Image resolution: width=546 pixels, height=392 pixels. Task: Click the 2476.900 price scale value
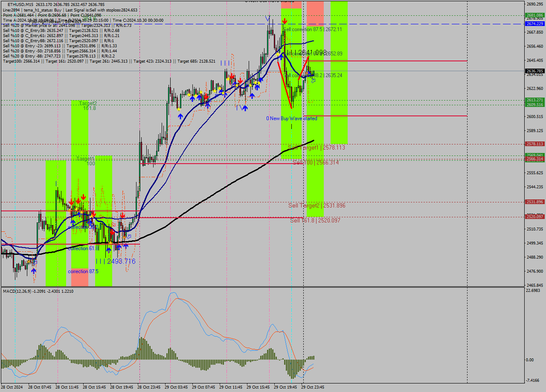534,271
